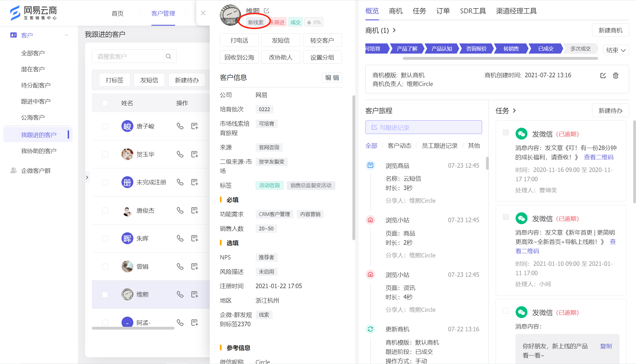The height and width of the screenshot is (364, 636).
Task: Open first 查看二维码 link
Action: 599,157
